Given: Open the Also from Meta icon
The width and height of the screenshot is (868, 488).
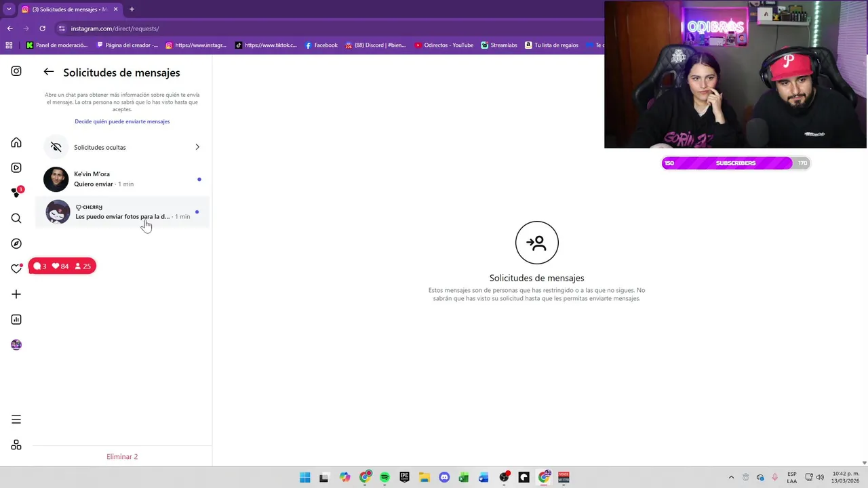Looking at the screenshot, I should [x=16, y=445].
